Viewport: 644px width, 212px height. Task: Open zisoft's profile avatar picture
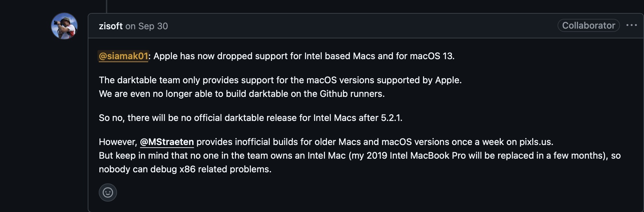click(x=64, y=26)
